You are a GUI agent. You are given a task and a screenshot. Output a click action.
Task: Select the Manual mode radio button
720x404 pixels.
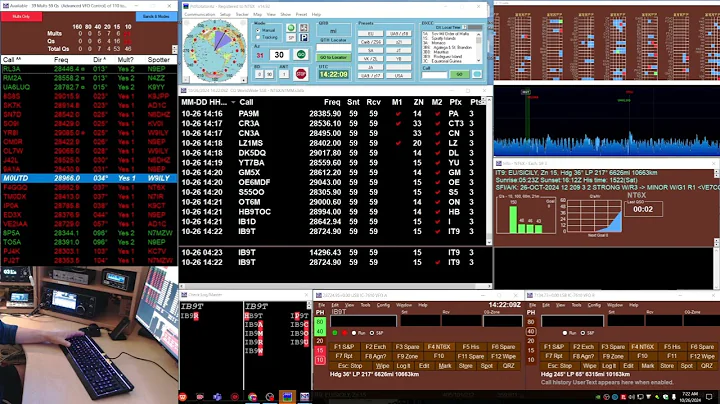pyautogui.click(x=258, y=30)
